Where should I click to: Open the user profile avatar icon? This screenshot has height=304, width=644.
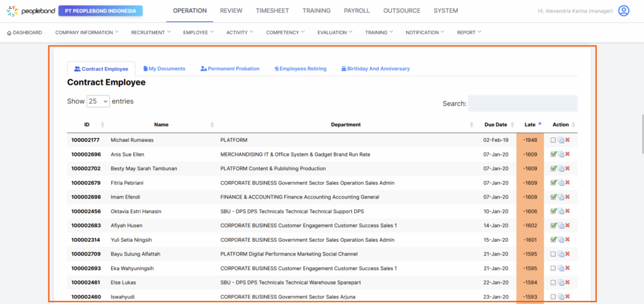[623, 11]
